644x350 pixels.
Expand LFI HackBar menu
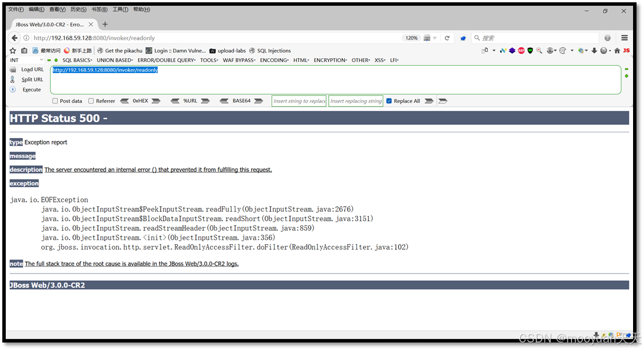pyautogui.click(x=395, y=60)
